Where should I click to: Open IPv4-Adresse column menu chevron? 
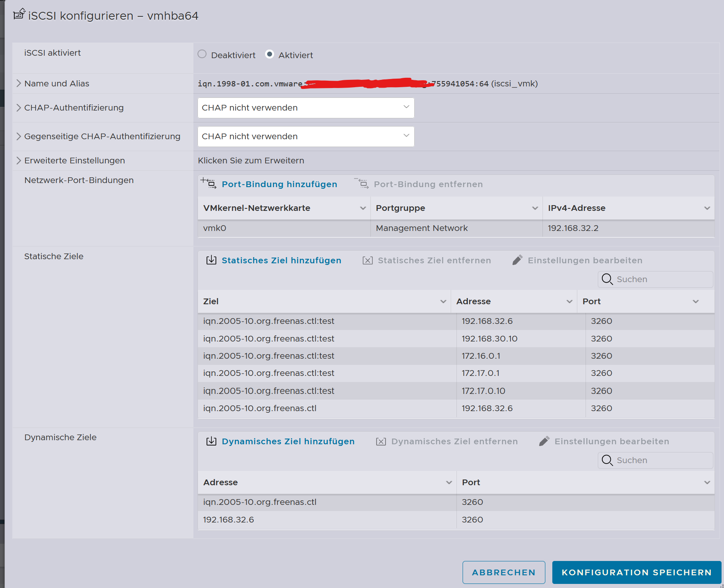pyautogui.click(x=707, y=208)
